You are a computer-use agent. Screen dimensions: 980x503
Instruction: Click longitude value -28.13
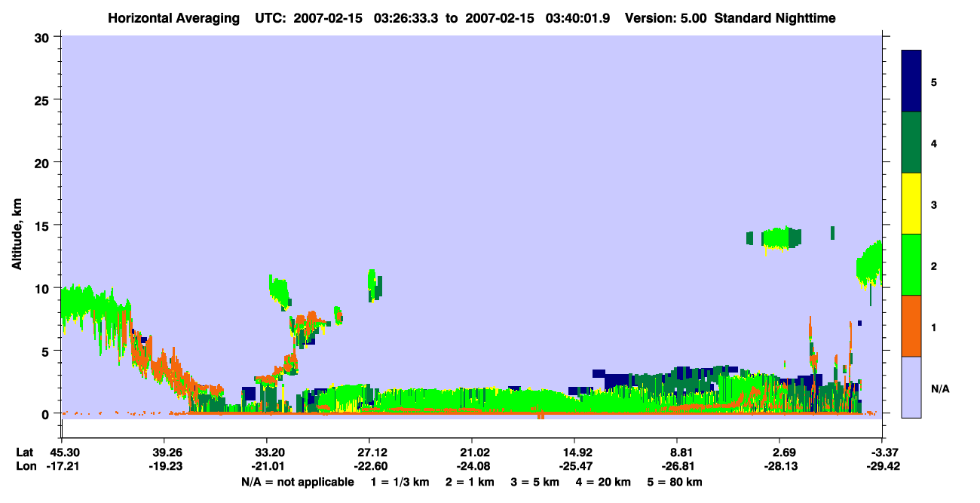pos(779,466)
